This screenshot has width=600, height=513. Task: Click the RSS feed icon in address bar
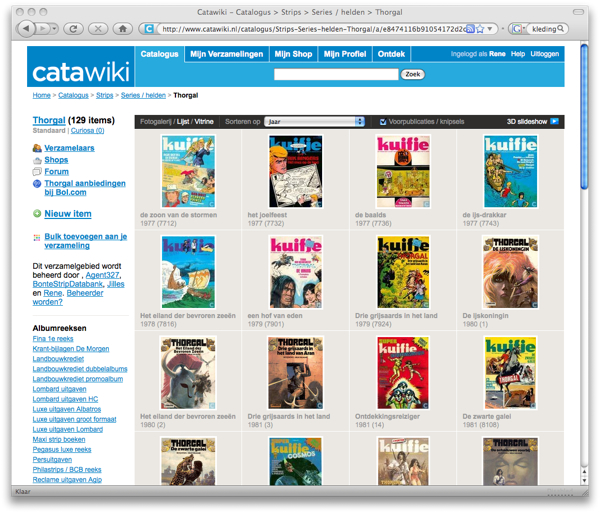(471, 29)
